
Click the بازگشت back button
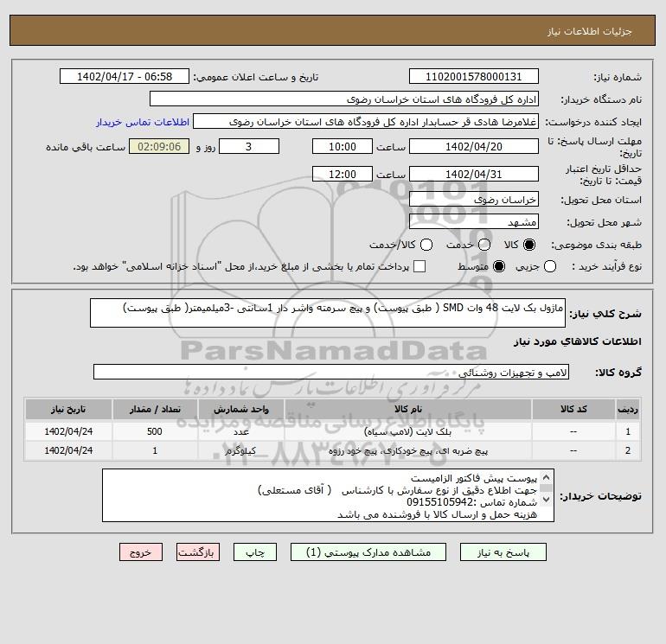point(198,552)
